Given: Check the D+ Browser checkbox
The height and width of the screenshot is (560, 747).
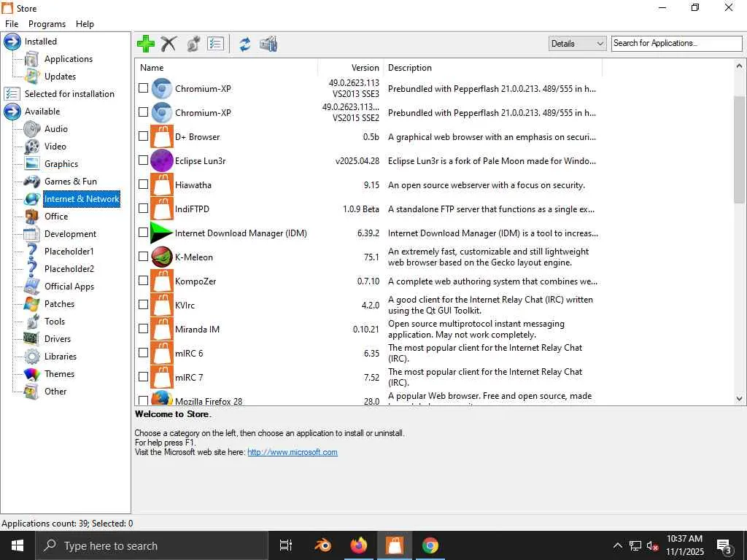Looking at the screenshot, I should pyautogui.click(x=144, y=136).
